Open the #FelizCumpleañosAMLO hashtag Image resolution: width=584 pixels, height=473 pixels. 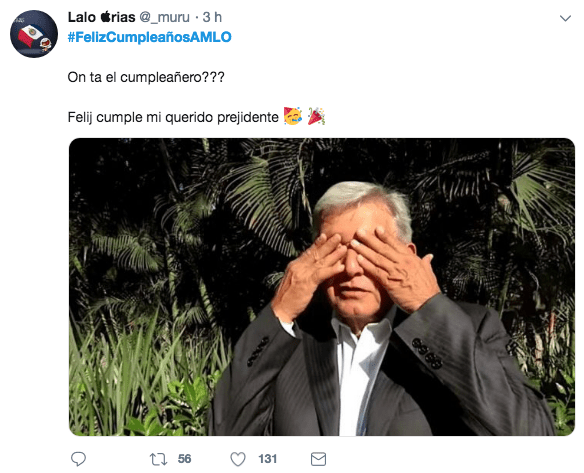click(150, 37)
